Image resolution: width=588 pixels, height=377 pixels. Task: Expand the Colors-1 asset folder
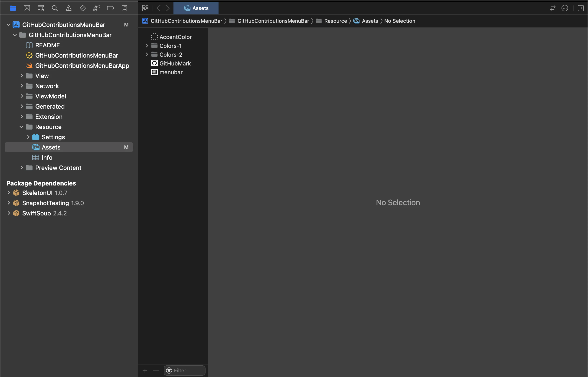point(147,45)
